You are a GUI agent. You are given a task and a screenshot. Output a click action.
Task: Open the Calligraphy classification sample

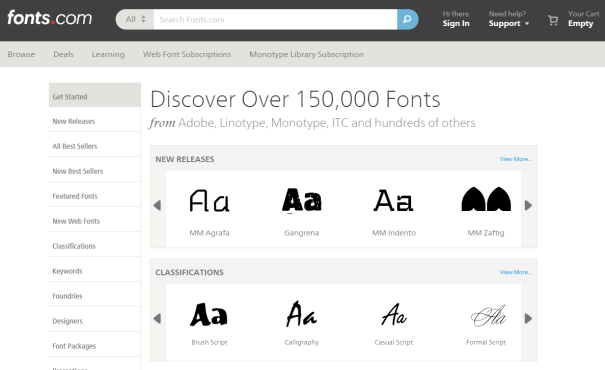pyautogui.click(x=302, y=314)
